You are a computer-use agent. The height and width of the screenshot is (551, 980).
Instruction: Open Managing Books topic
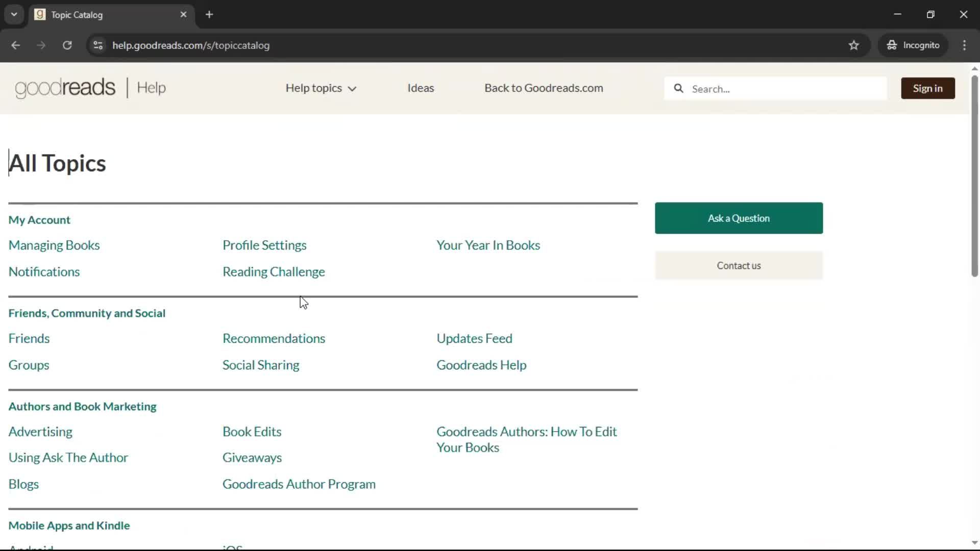tap(54, 245)
